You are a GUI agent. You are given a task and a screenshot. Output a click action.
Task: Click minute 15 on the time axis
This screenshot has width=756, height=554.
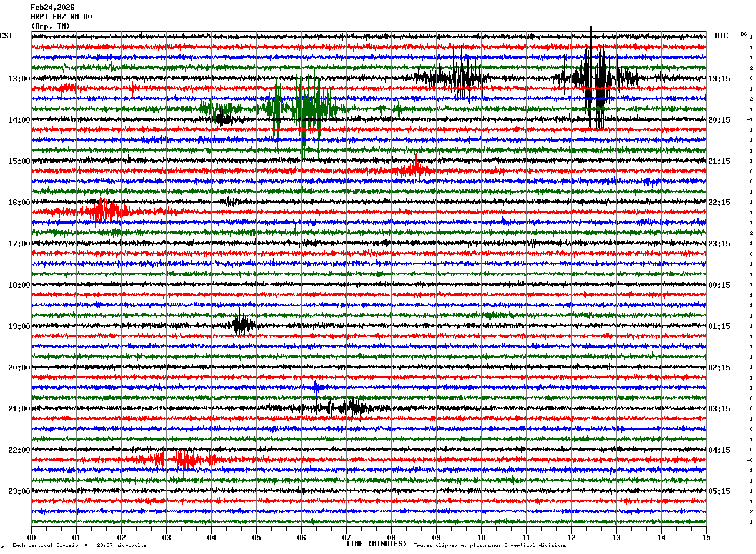click(706, 537)
